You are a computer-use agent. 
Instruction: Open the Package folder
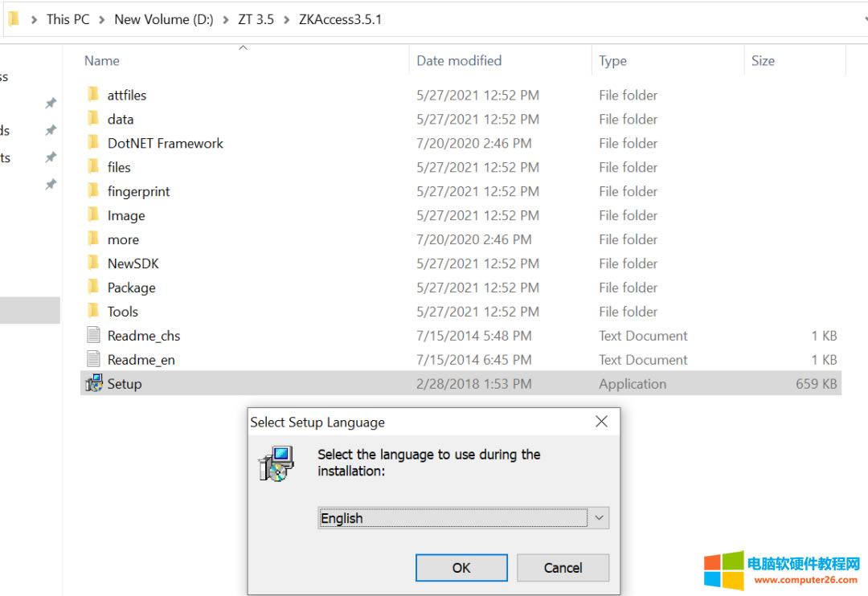pos(131,287)
